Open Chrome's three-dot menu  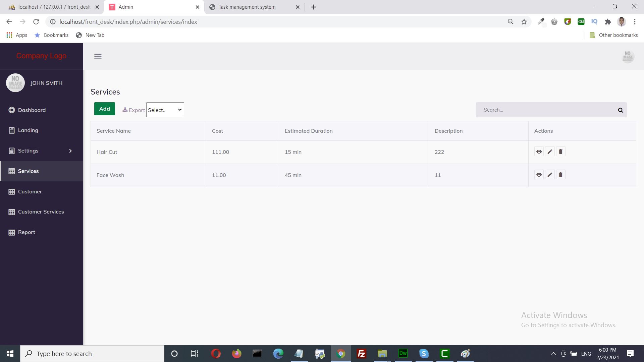pyautogui.click(x=635, y=22)
